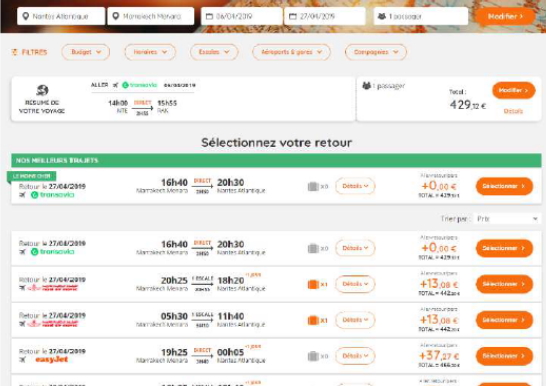Screen dimensions: 546x386
Task: Open the Trier par Prix sort selector
Action: (x=507, y=219)
